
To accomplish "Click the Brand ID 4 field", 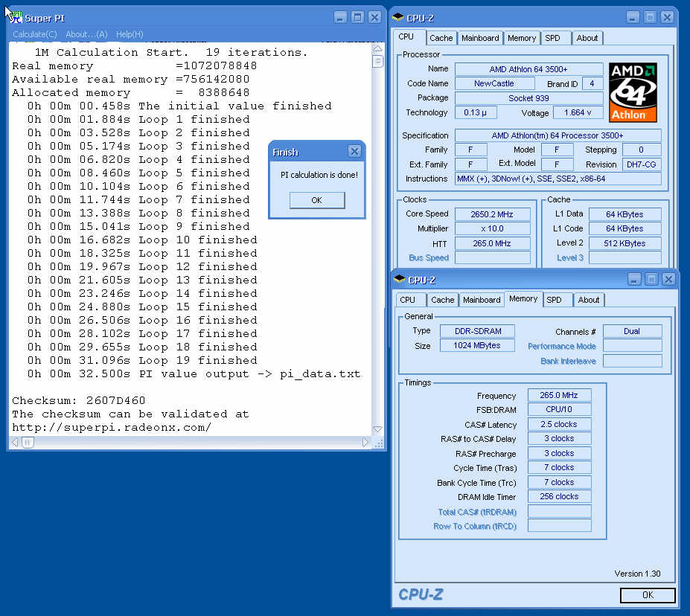I will point(592,83).
